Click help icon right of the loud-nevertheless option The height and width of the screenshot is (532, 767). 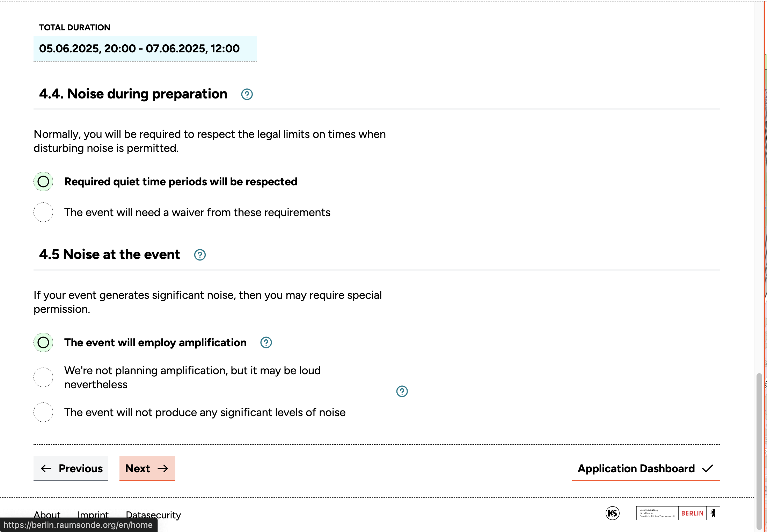click(x=402, y=391)
